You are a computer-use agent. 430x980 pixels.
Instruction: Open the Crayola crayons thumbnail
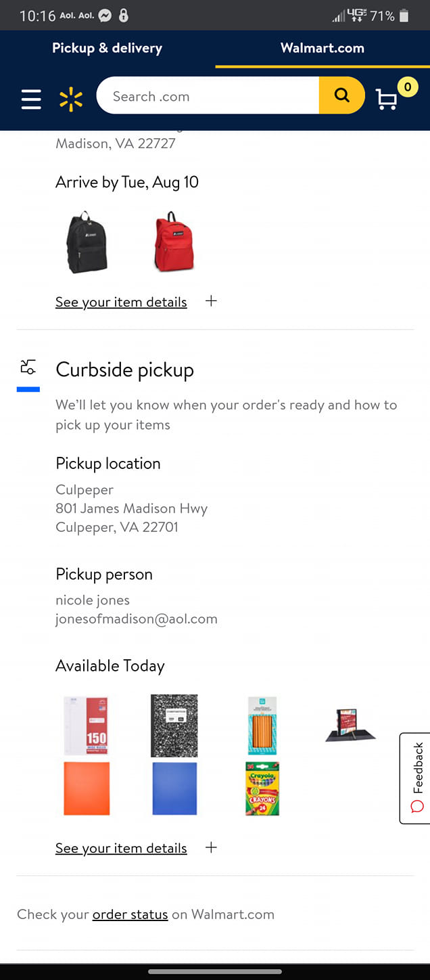pos(262,788)
